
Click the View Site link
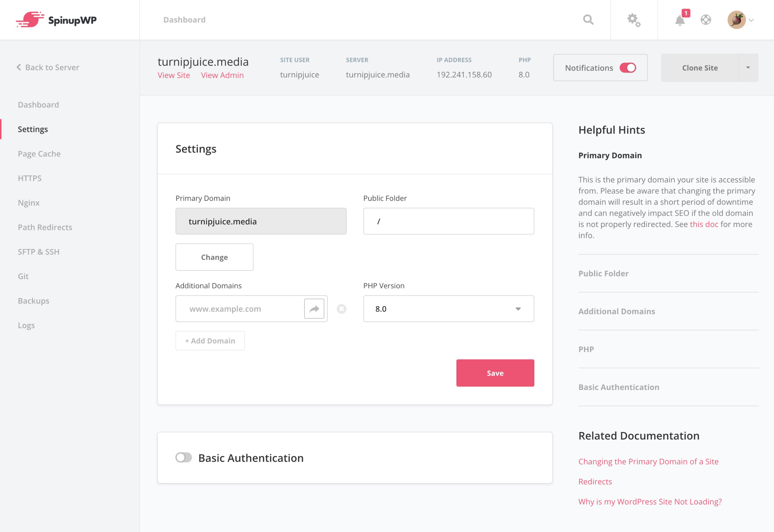tap(174, 75)
